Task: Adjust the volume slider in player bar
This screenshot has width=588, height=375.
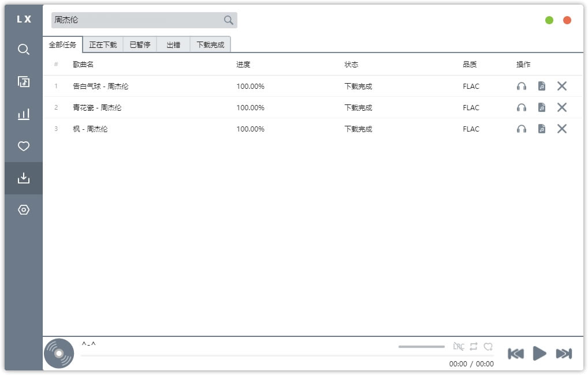Action: click(421, 346)
